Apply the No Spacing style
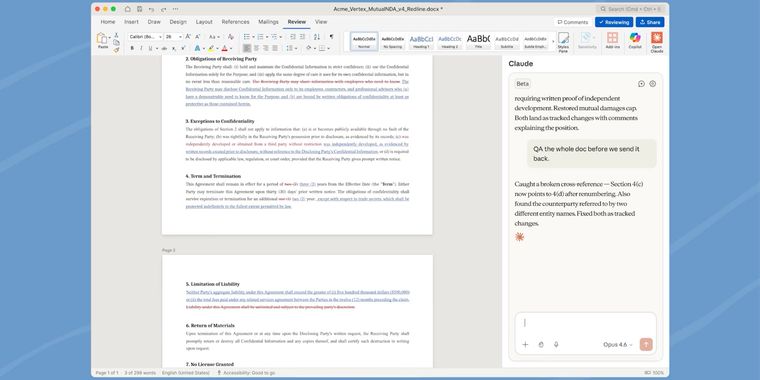This screenshot has width=760, height=380. click(x=393, y=42)
